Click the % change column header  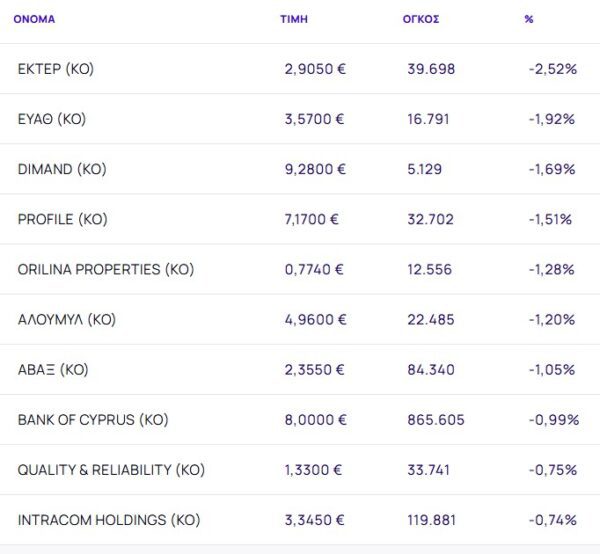tap(528, 19)
